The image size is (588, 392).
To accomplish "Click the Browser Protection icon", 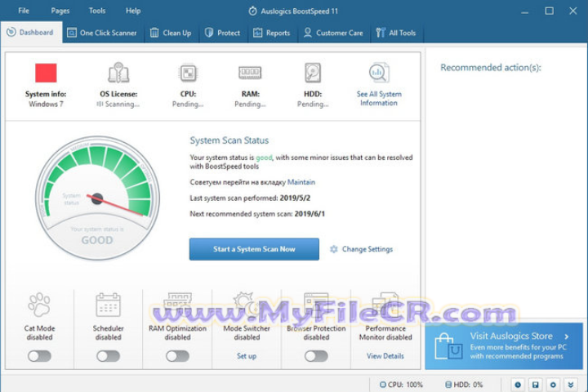I will tap(316, 303).
